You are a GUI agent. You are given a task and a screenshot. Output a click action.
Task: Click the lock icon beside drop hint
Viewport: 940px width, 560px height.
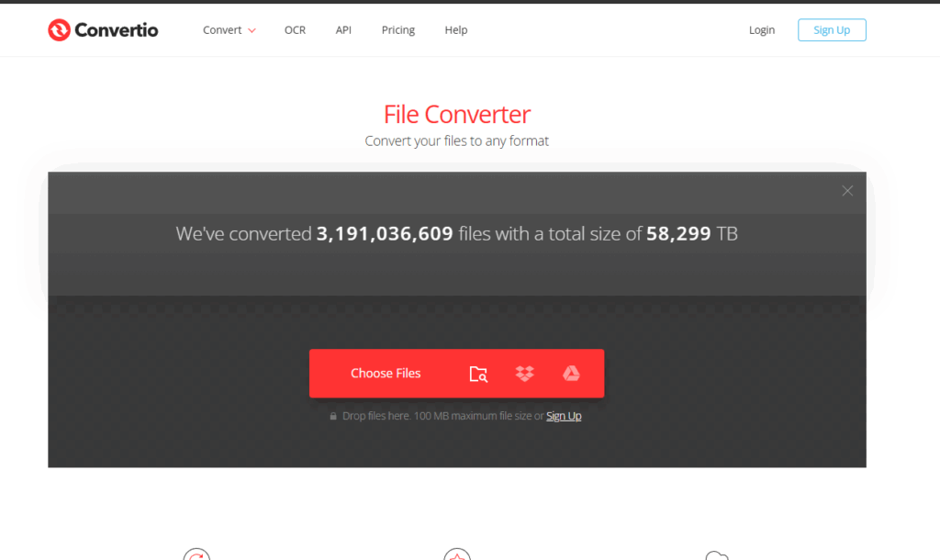(333, 416)
